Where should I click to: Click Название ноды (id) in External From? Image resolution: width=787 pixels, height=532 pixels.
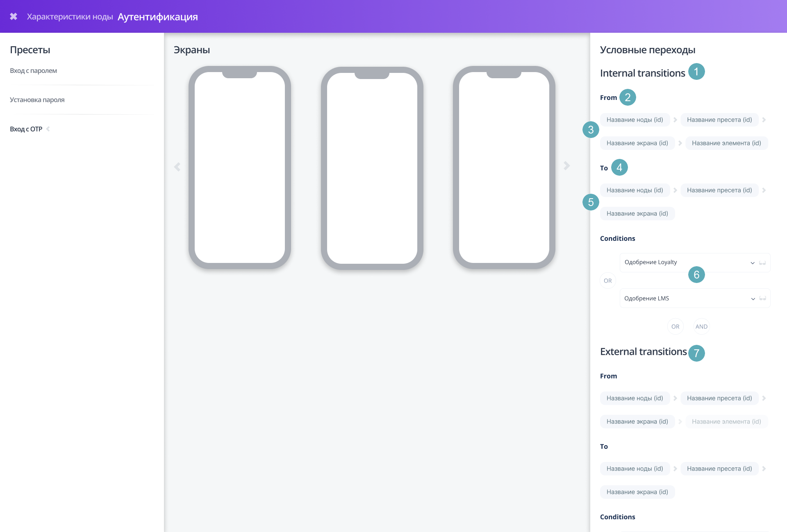coord(635,398)
